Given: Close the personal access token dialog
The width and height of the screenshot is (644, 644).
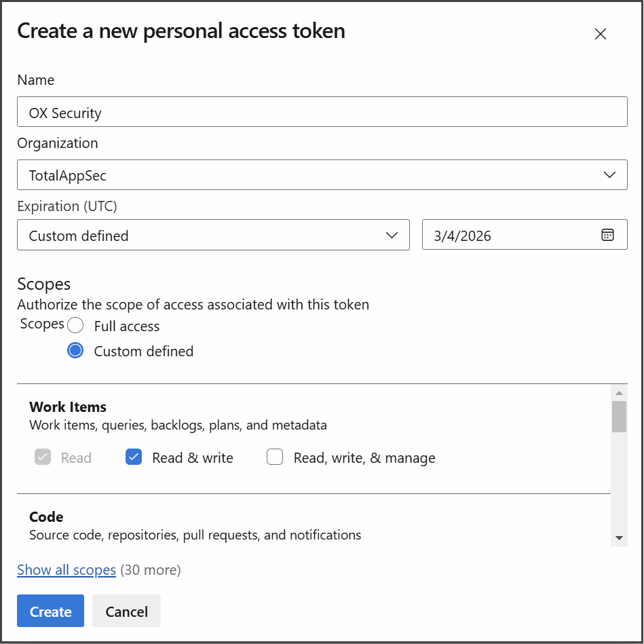Looking at the screenshot, I should coord(600,34).
